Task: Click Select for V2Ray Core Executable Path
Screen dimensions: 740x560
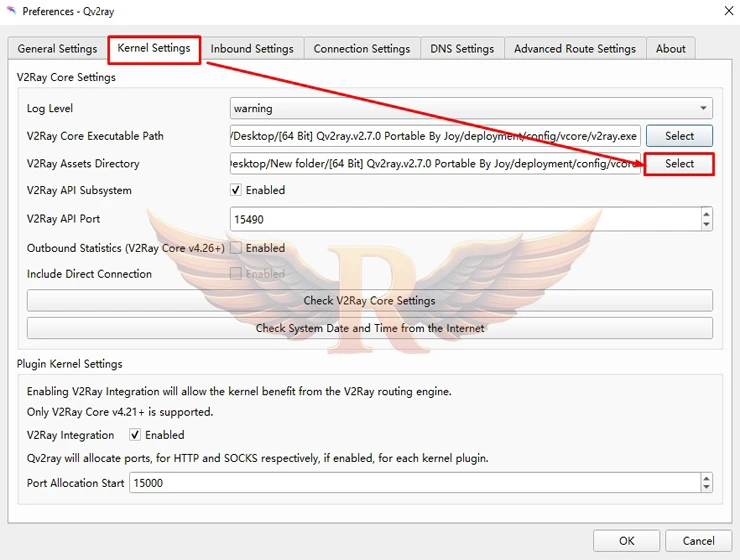Action: pos(679,136)
